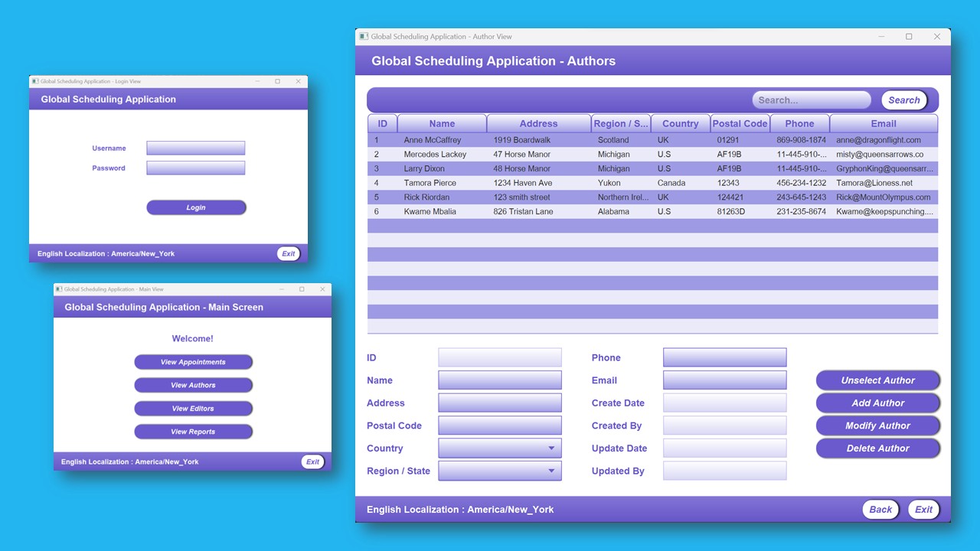
Task: Open the Country dropdown in the author form
Action: coord(499,448)
